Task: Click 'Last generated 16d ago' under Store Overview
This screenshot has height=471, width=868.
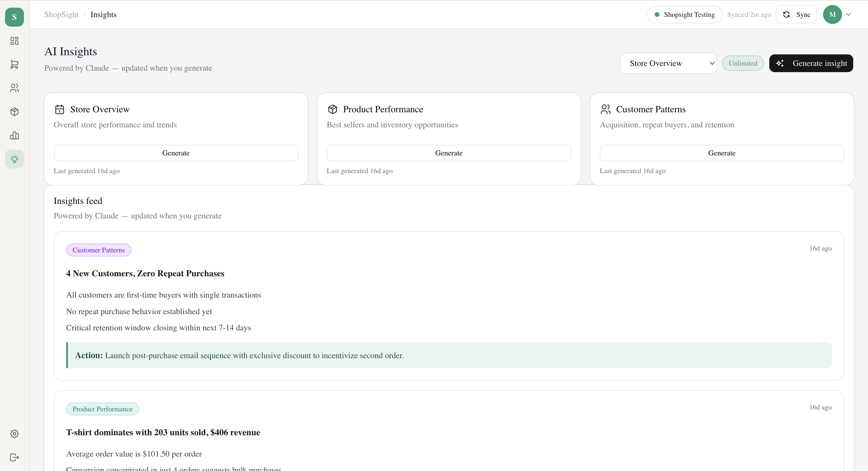Action: coord(87,171)
